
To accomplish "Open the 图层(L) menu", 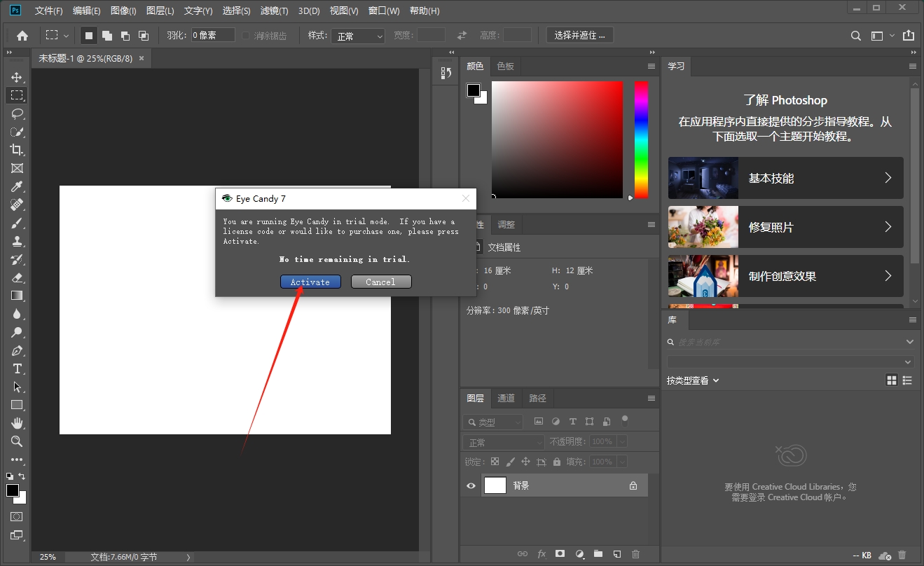I will tap(160, 11).
